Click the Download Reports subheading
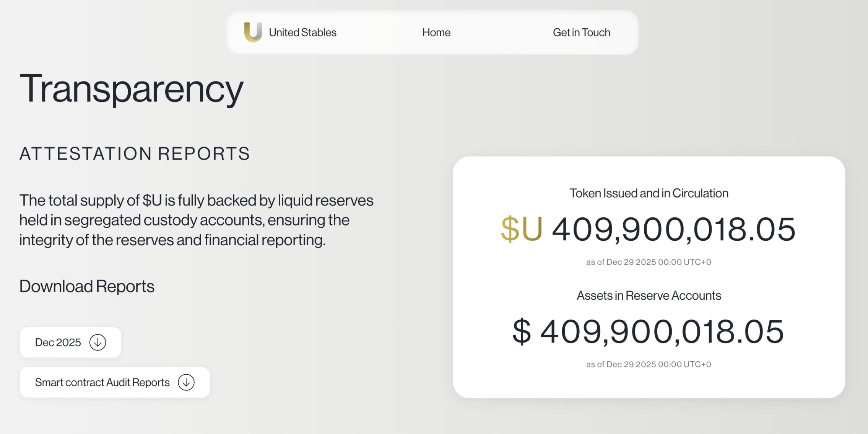Image resolution: width=868 pixels, height=434 pixels. [87, 286]
